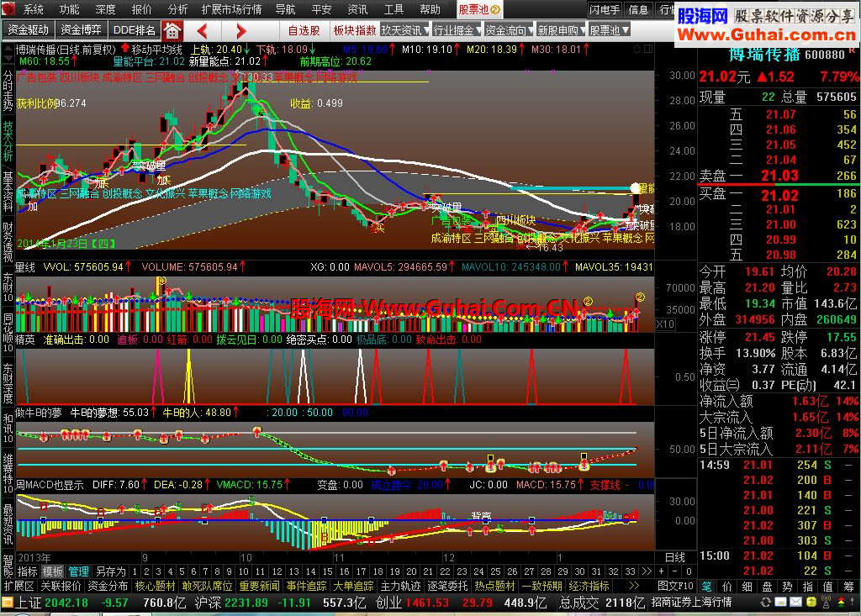Click the 日线 period label
Image resolution: width=861 pixels, height=616 pixels.
[675, 557]
